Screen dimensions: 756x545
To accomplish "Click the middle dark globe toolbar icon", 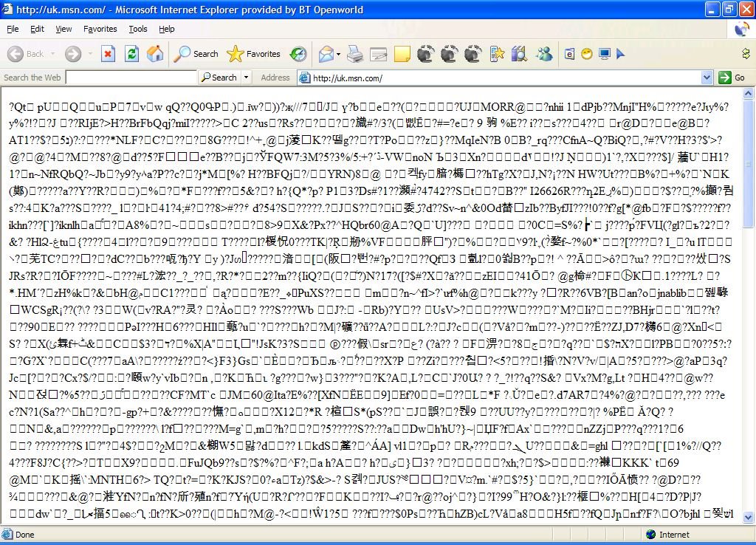I will tap(449, 54).
